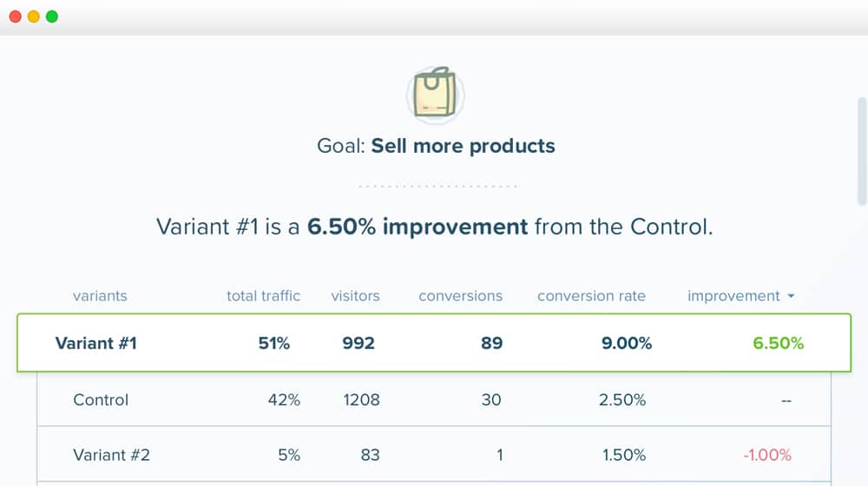Open the improvement column sort arrow
868x486 pixels.
(791, 296)
